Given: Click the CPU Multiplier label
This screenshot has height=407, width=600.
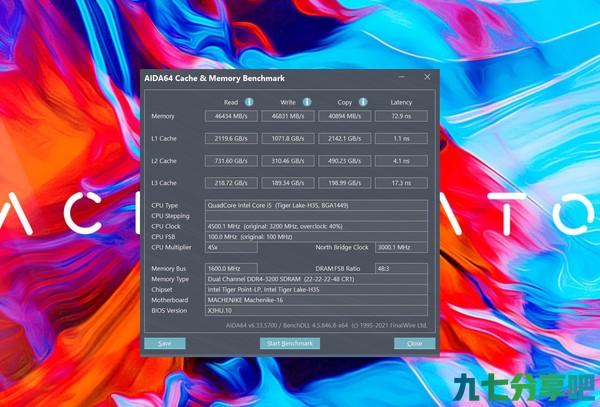Looking at the screenshot, I should [171, 247].
